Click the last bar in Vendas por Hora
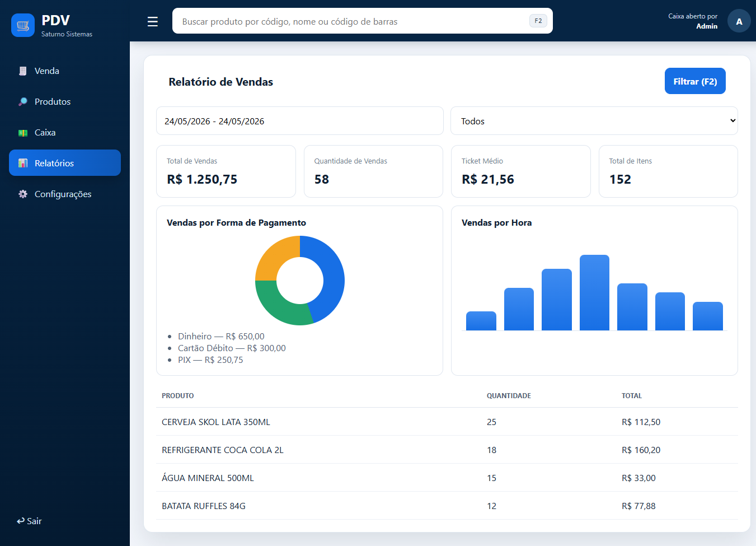 tap(708, 316)
